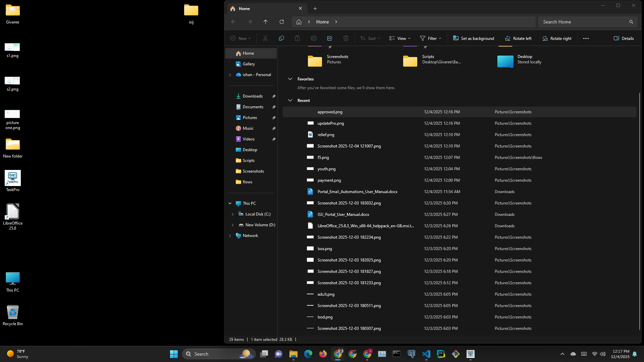The width and height of the screenshot is (644, 362).
Task: Toggle the Details pane
Action: [x=624, y=38]
